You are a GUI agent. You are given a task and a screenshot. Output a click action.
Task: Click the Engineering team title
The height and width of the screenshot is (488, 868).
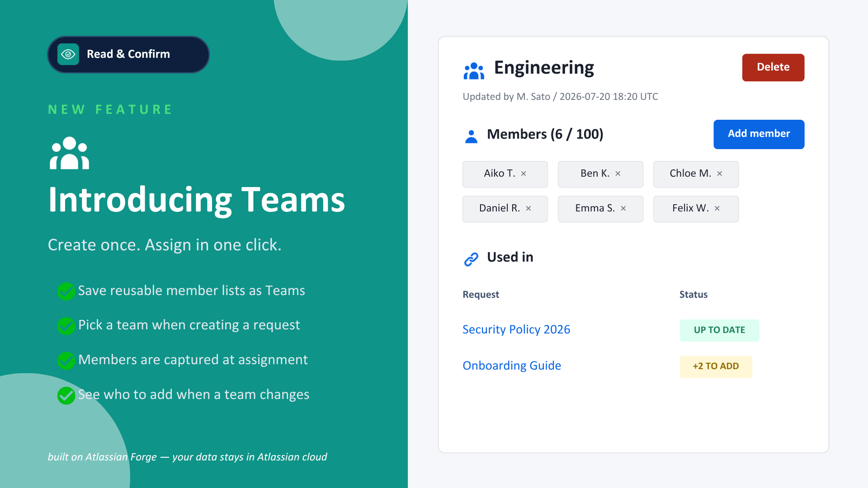544,68
